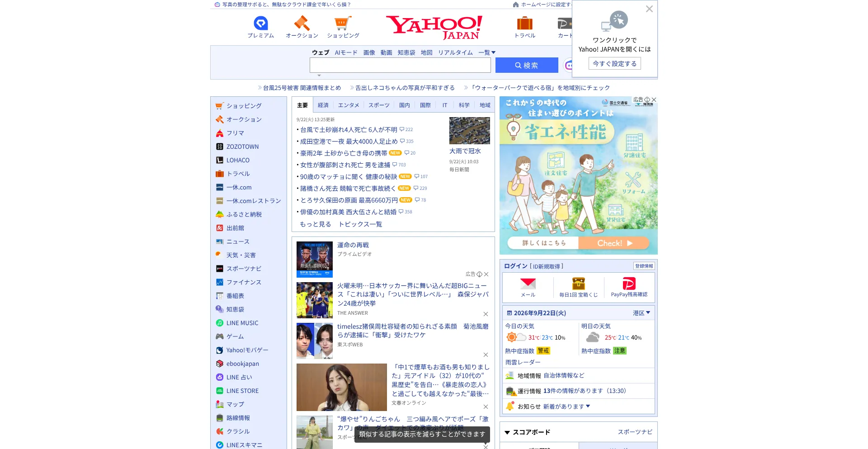Open the Premium icon in header
This screenshot has height=449, width=868.
(x=261, y=23)
